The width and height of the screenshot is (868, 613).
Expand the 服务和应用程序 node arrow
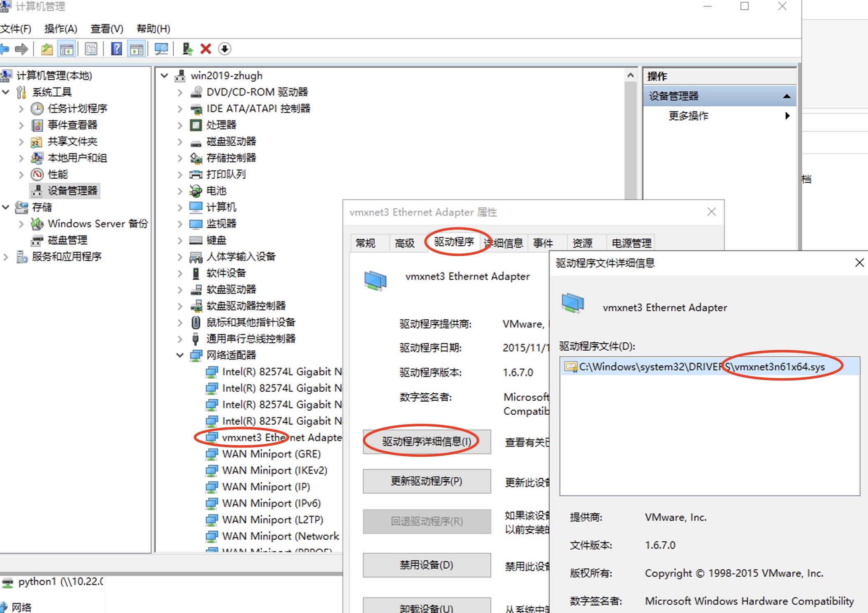(6, 257)
